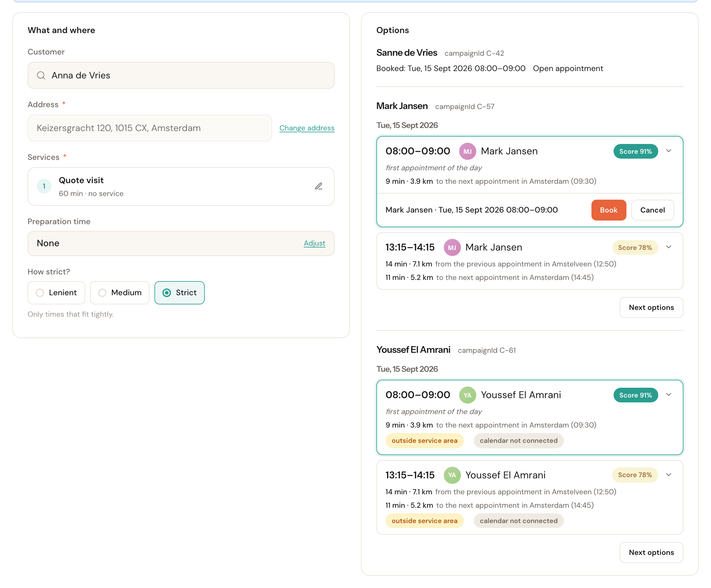Click Next options under Mark Jansen
This screenshot has height=588, width=711.
(x=651, y=307)
